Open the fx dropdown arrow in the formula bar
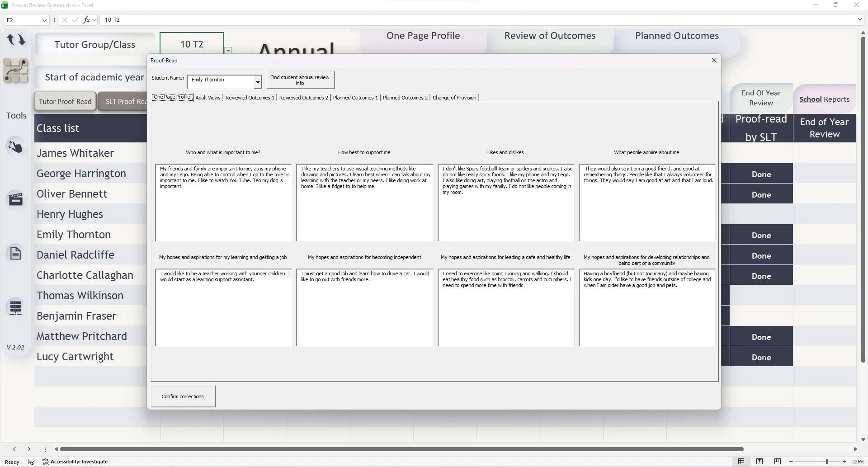Viewport: 868px width, 467px height. (94, 20)
